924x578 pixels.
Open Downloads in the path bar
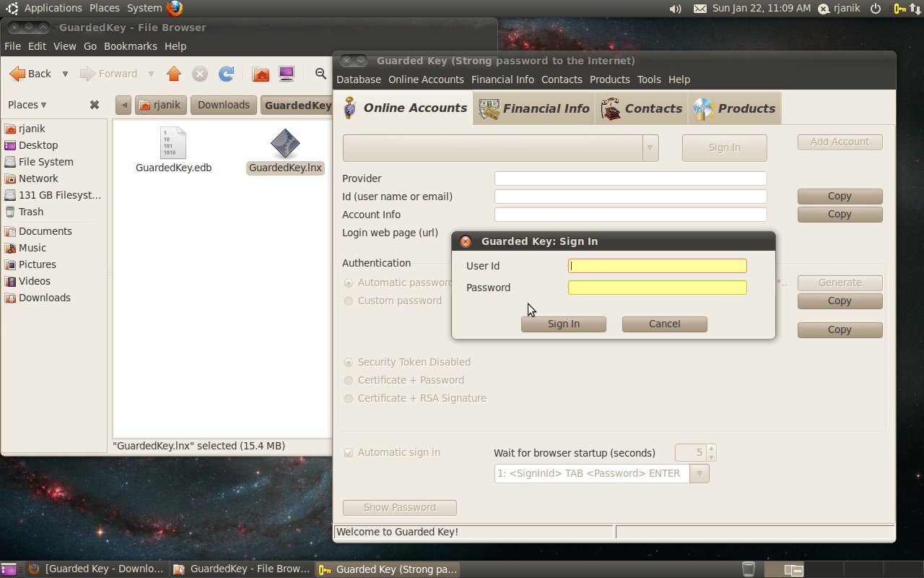224,105
